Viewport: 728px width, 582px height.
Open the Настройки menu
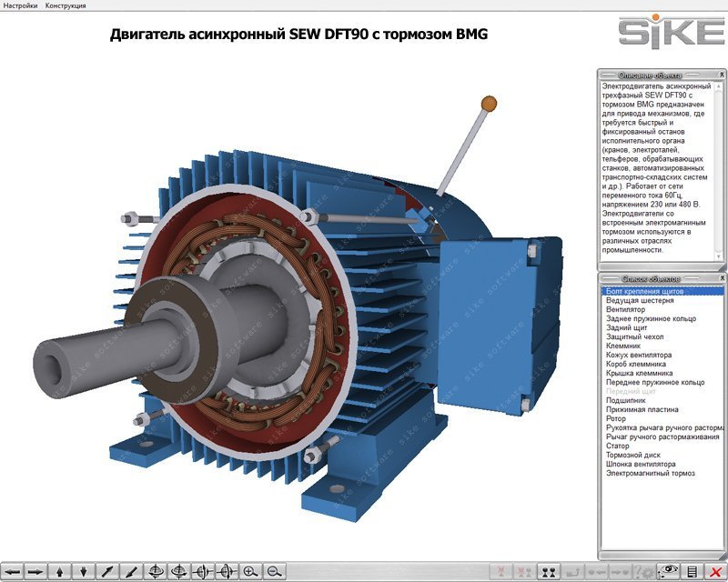(x=20, y=5)
